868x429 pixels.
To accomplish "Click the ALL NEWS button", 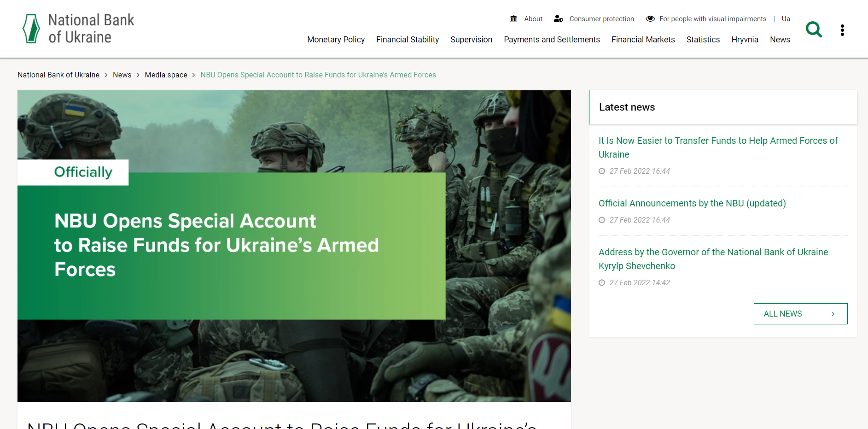I will [x=800, y=314].
